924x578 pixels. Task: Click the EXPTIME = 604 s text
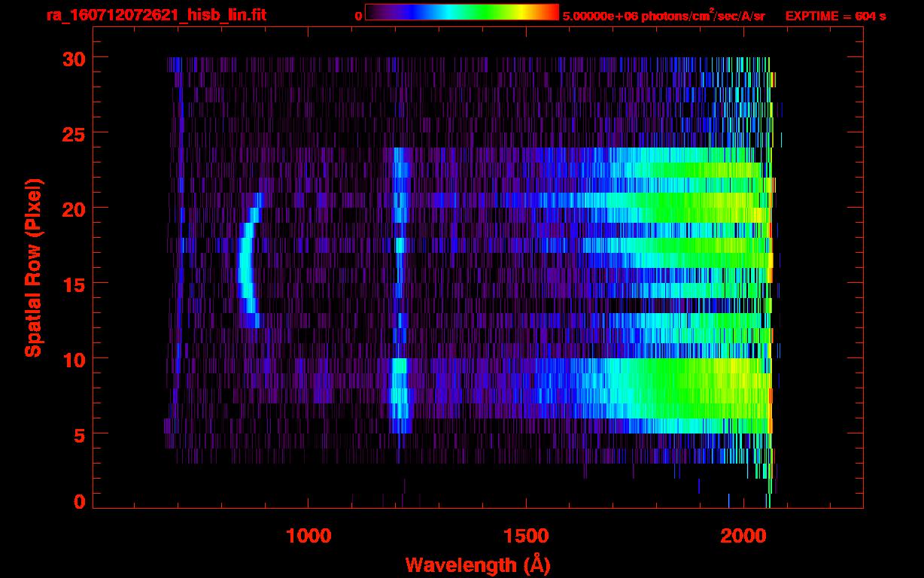click(x=835, y=16)
